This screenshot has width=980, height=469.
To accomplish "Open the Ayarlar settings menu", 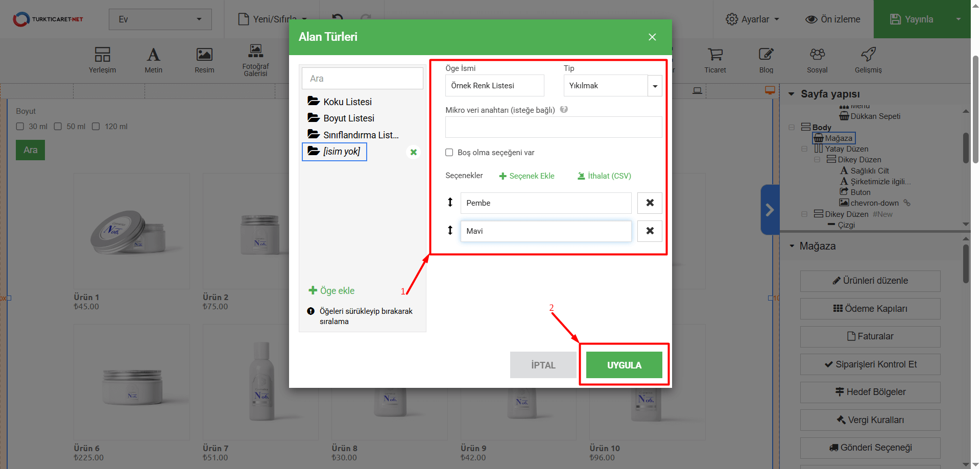I will click(752, 19).
